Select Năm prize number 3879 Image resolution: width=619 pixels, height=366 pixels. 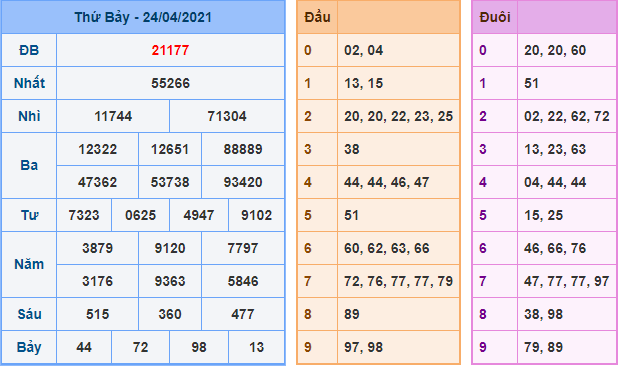click(98, 248)
